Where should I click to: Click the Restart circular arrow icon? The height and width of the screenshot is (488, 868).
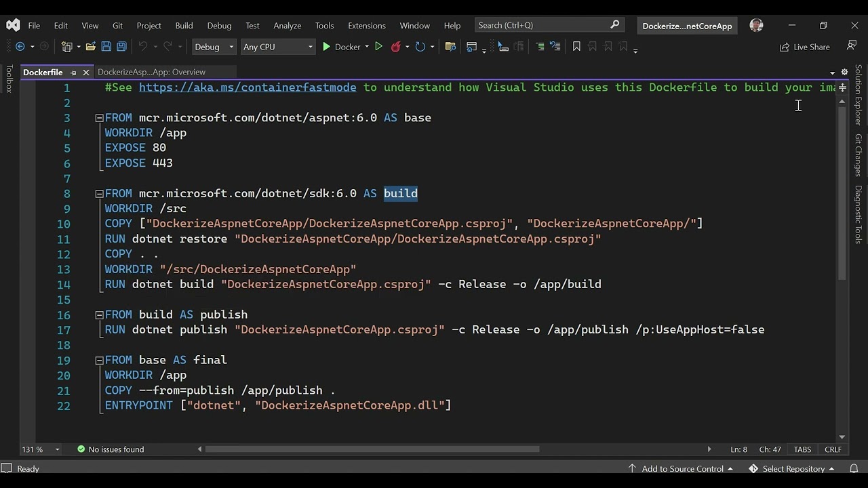click(420, 47)
